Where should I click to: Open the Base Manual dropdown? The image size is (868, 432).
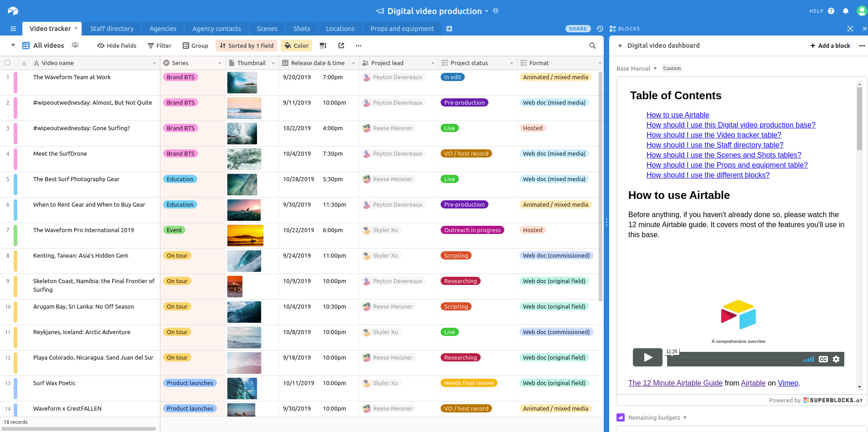(637, 68)
